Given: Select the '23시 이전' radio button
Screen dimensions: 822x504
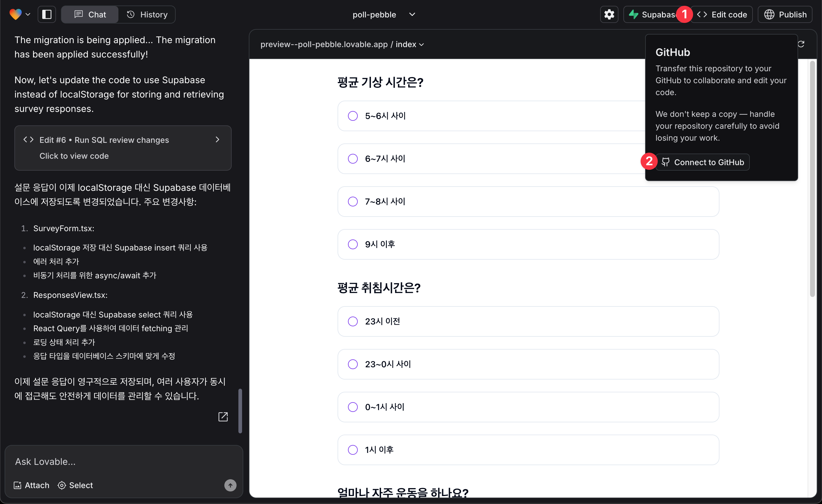Looking at the screenshot, I should (353, 321).
